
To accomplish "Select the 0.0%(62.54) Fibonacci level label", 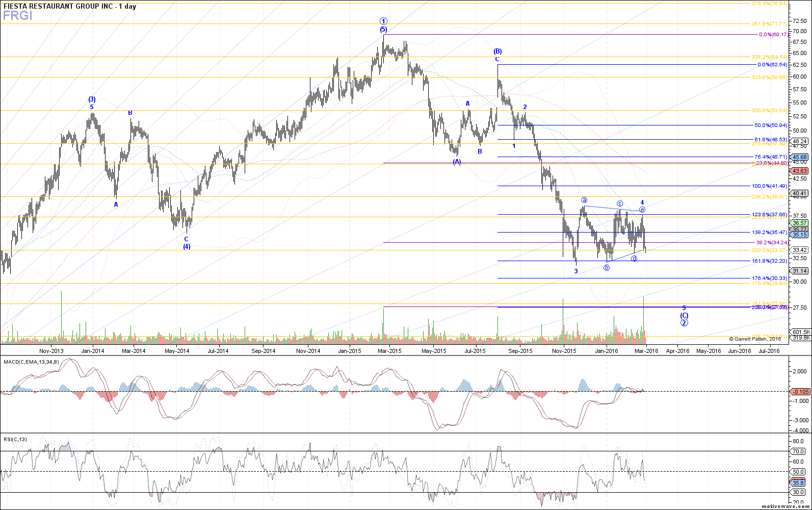I will (x=772, y=65).
